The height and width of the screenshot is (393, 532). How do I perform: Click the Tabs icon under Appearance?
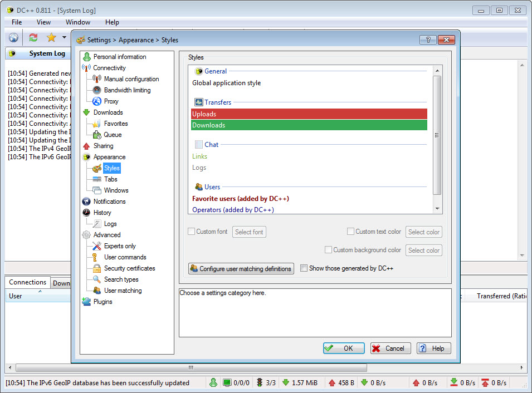tap(97, 179)
